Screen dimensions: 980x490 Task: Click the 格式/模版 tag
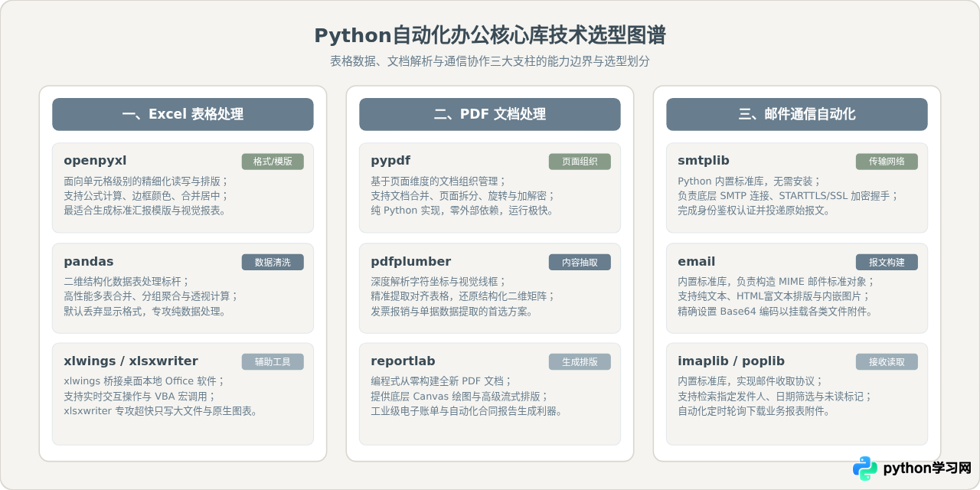[273, 162]
